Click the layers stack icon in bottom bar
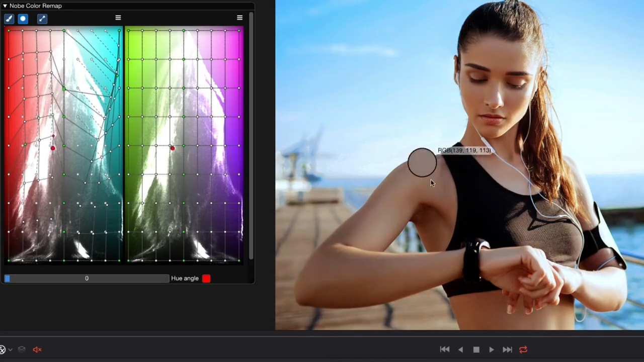 click(22, 349)
